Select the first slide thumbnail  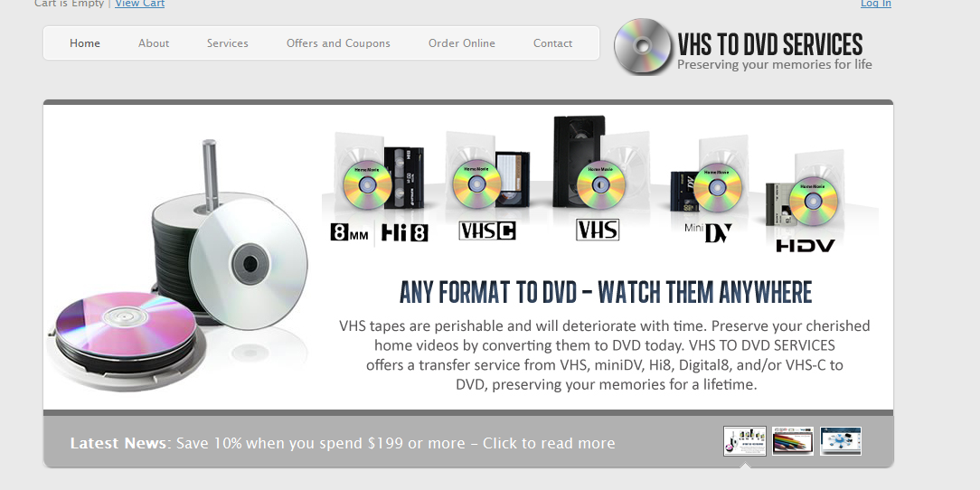pos(744,441)
